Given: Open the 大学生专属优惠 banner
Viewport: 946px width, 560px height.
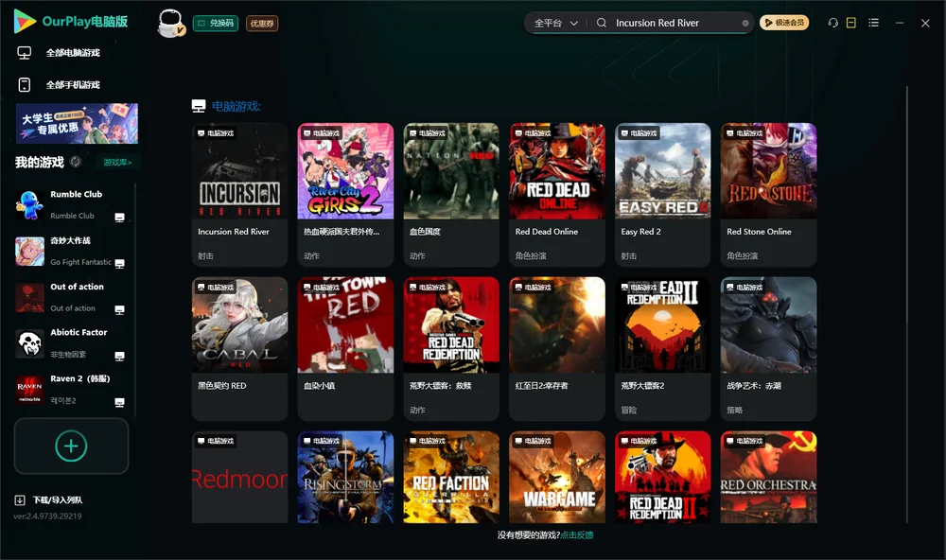Looking at the screenshot, I should click(77, 123).
